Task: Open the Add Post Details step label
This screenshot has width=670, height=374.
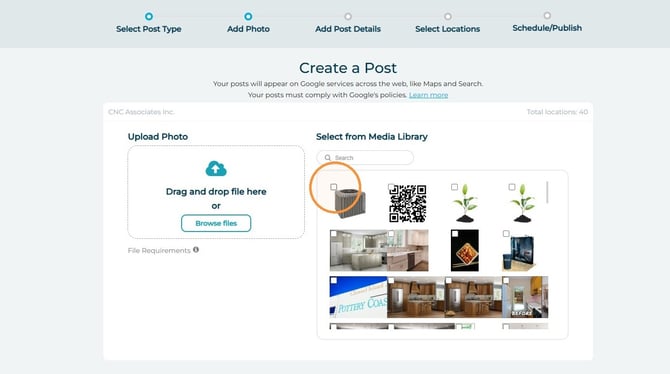Action: [x=348, y=29]
